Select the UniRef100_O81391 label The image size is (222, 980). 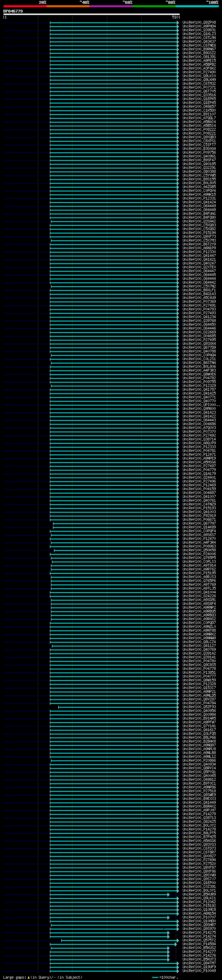(199, 57)
